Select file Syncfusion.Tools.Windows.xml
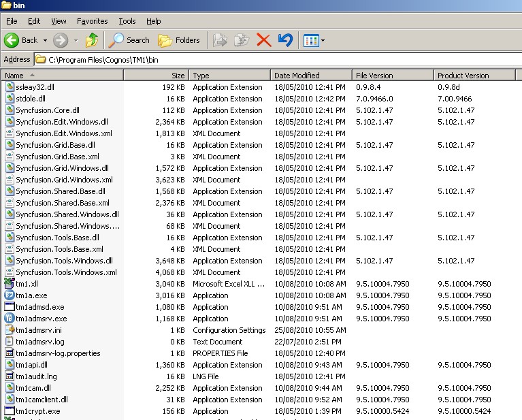The width and height of the screenshot is (522, 420). [x=66, y=272]
